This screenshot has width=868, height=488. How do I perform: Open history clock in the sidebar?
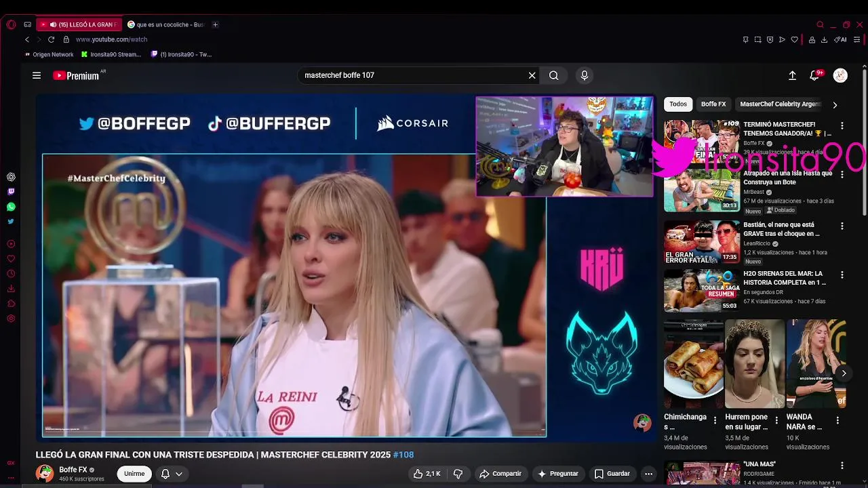point(11,274)
